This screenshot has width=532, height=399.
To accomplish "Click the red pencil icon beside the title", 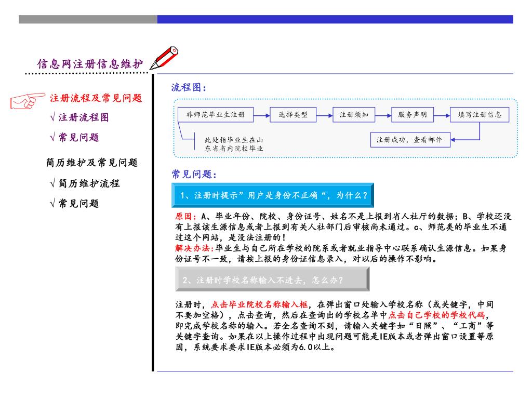I will click(164, 58).
